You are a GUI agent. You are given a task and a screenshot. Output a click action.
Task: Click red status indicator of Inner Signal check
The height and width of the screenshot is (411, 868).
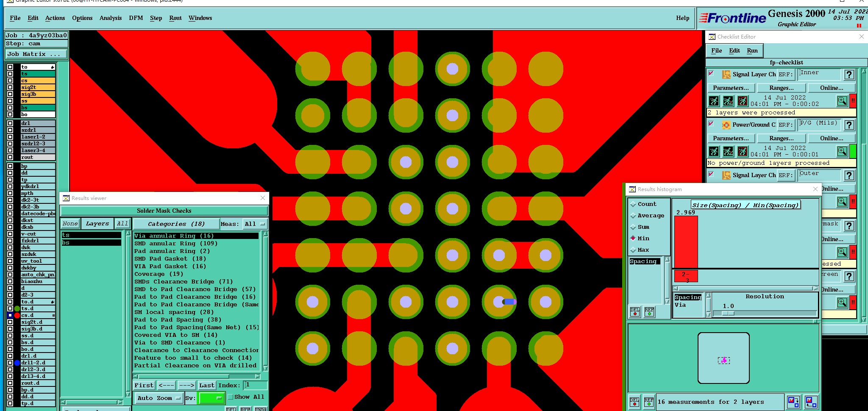[853, 101]
